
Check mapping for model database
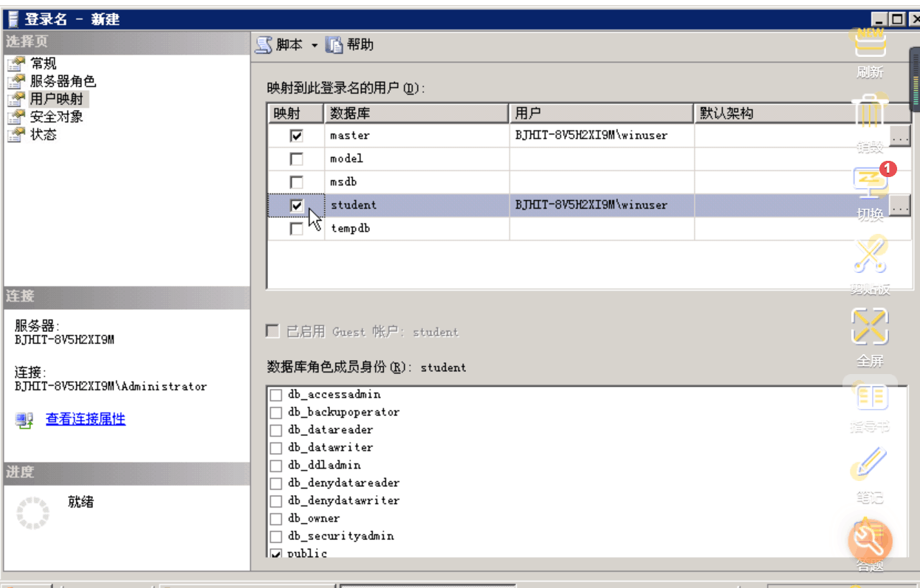pos(297,159)
